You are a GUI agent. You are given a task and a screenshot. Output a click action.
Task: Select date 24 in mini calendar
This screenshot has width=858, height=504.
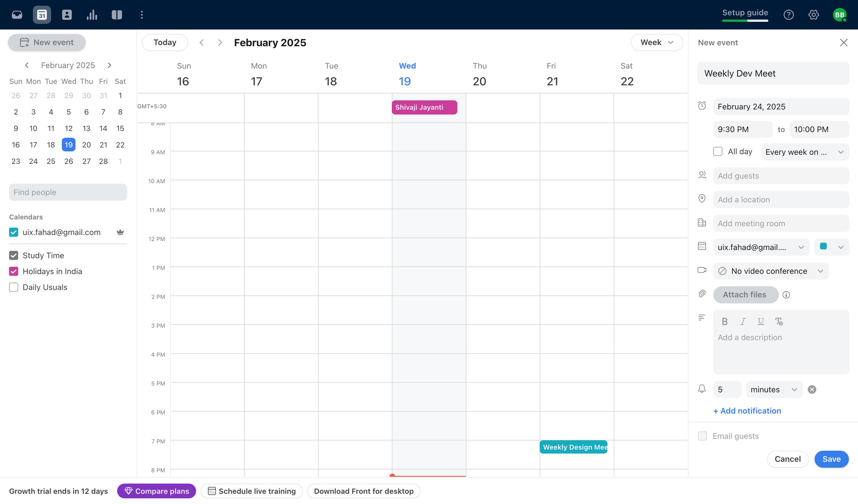(x=33, y=161)
